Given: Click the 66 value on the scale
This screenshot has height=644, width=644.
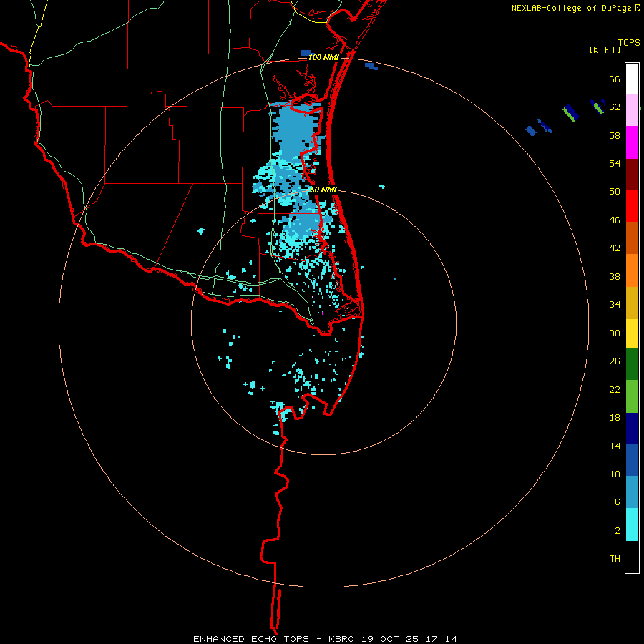Looking at the screenshot, I should pos(615,79).
